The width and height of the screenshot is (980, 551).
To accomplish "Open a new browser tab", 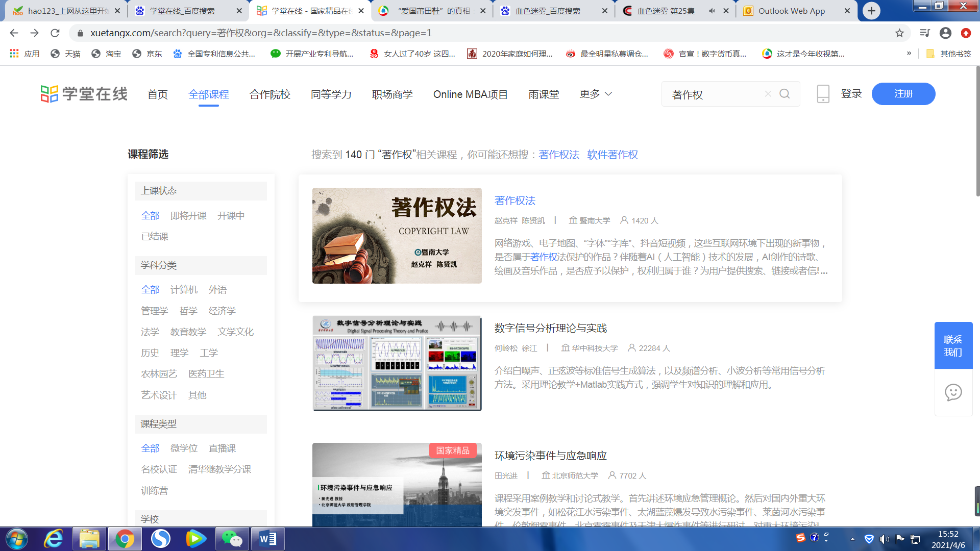I will tap(871, 11).
